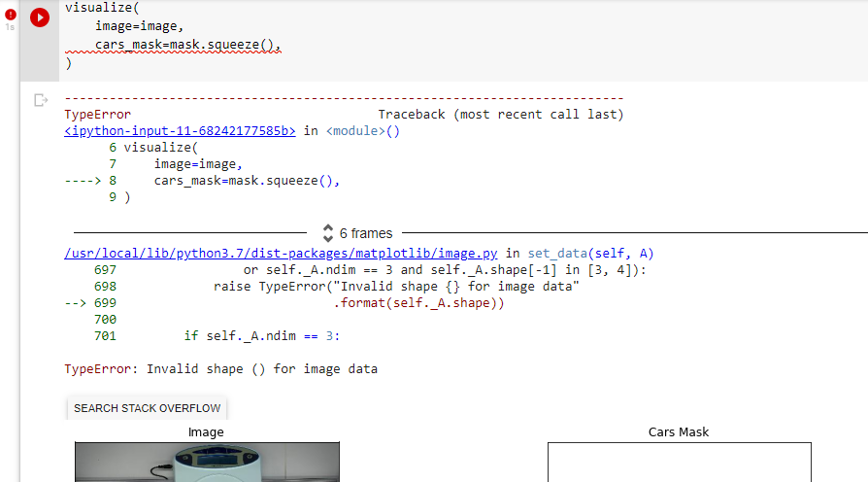
Task: Click the 1s execution time label
Action: tap(11, 27)
